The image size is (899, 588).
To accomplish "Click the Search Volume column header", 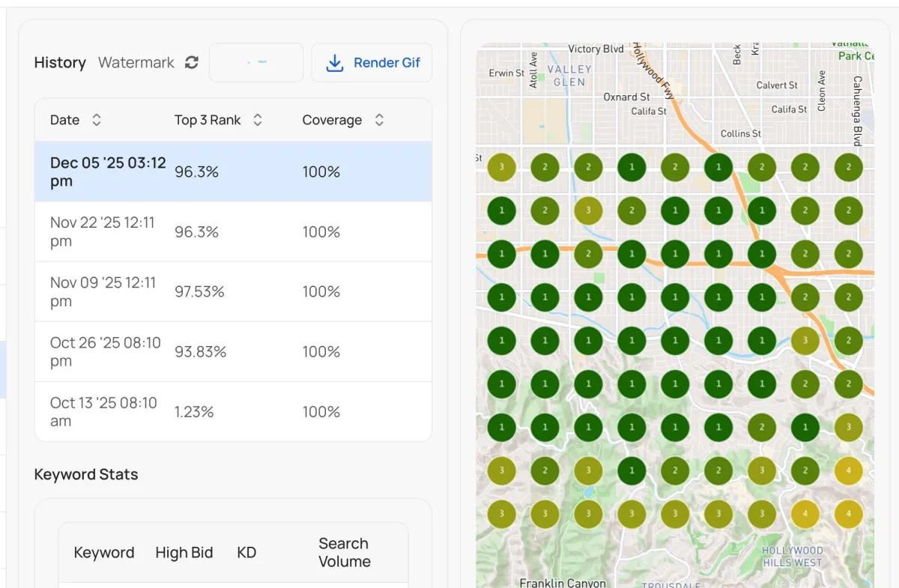I will [x=344, y=553].
